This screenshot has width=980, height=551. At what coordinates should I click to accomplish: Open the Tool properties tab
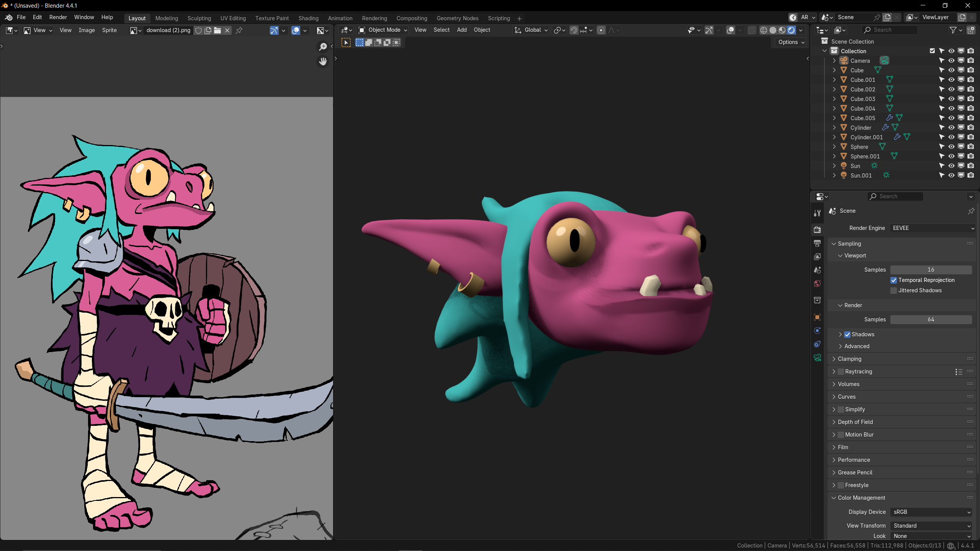pos(817,213)
